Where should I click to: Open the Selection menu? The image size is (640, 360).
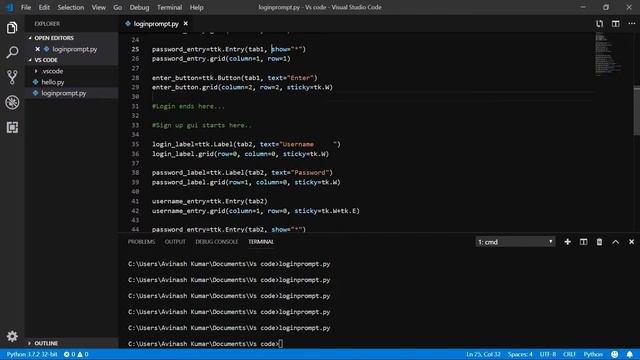(x=71, y=7)
